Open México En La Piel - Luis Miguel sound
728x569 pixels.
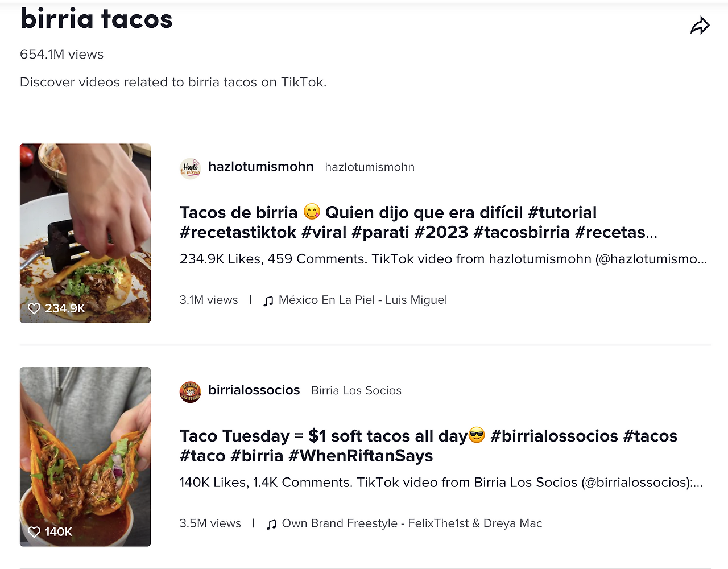(x=363, y=300)
